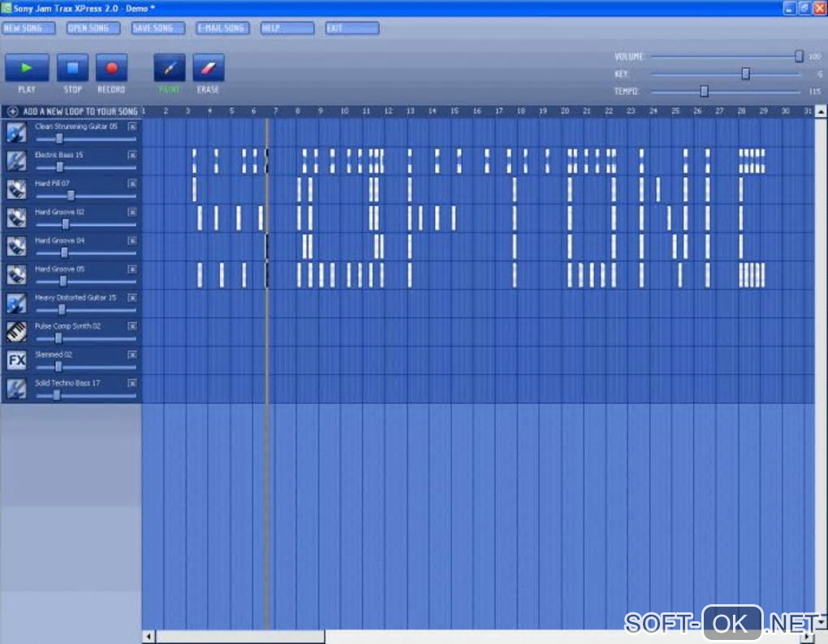The height and width of the screenshot is (644, 828).
Task: Click the horizontal scrollbar thumb
Action: point(239,637)
